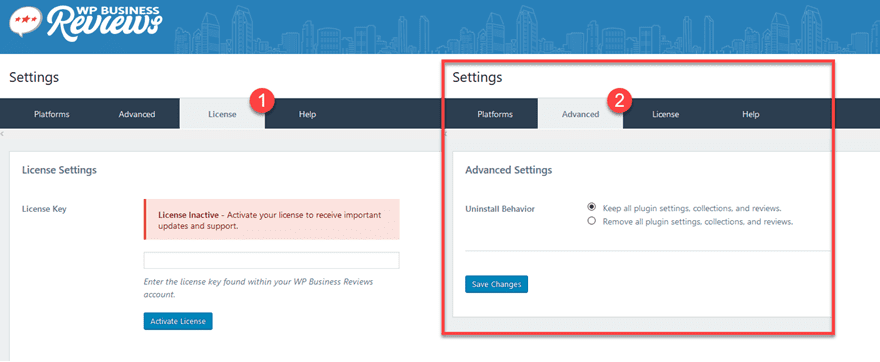Click the 'Enter the license key found' hint
880x362 pixels.
[x=258, y=288]
